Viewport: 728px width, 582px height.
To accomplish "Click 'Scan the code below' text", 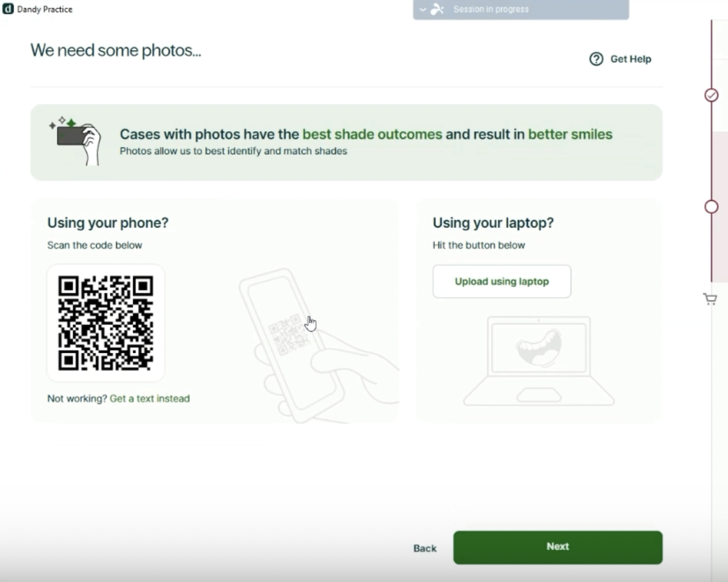I will [x=95, y=245].
